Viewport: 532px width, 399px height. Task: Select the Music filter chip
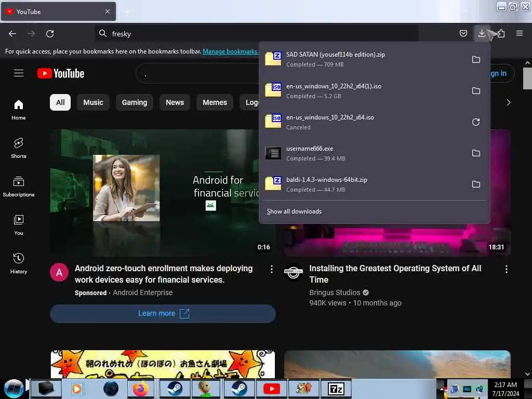[94, 102]
